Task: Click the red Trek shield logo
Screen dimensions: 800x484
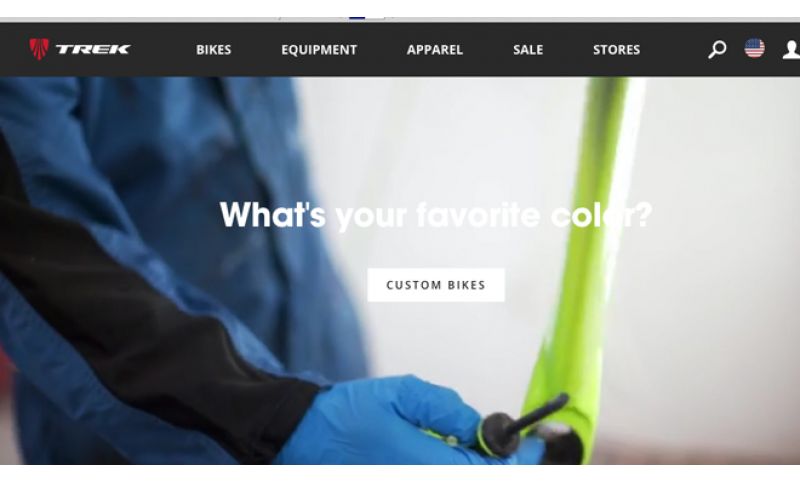Action: (x=39, y=49)
